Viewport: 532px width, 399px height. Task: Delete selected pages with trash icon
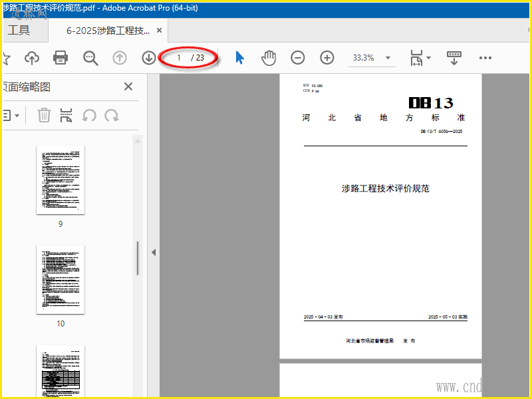point(44,115)
